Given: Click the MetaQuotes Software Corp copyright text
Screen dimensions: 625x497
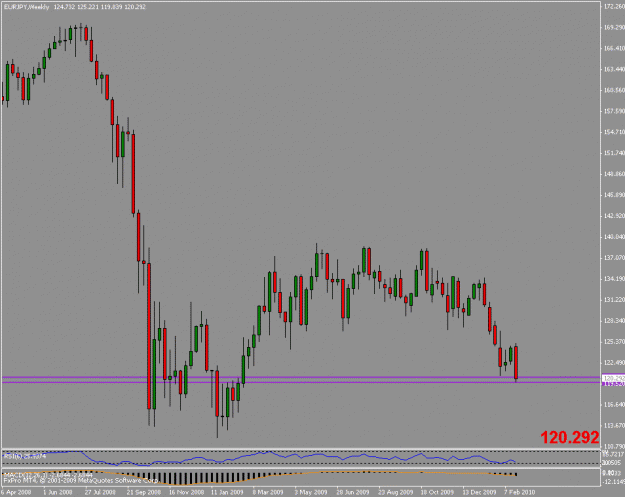Looking at the screenshot, I should tap(81, 480).
